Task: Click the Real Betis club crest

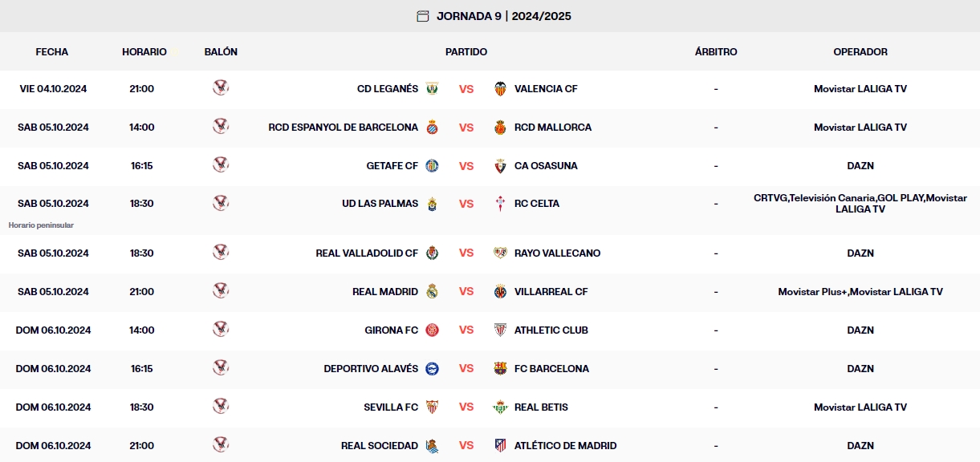Action: point(500,407)
